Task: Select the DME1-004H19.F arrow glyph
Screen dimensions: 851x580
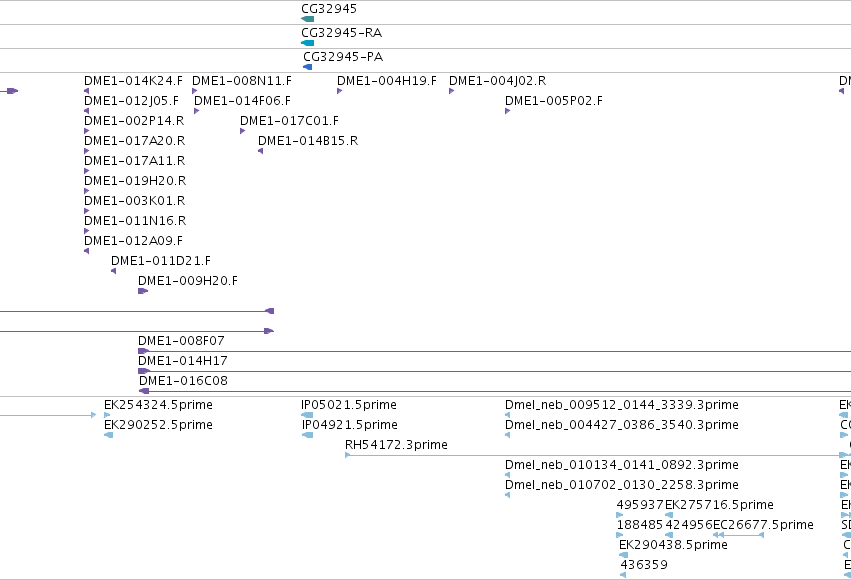Action: pyautogui.click(x=340, y=91)
